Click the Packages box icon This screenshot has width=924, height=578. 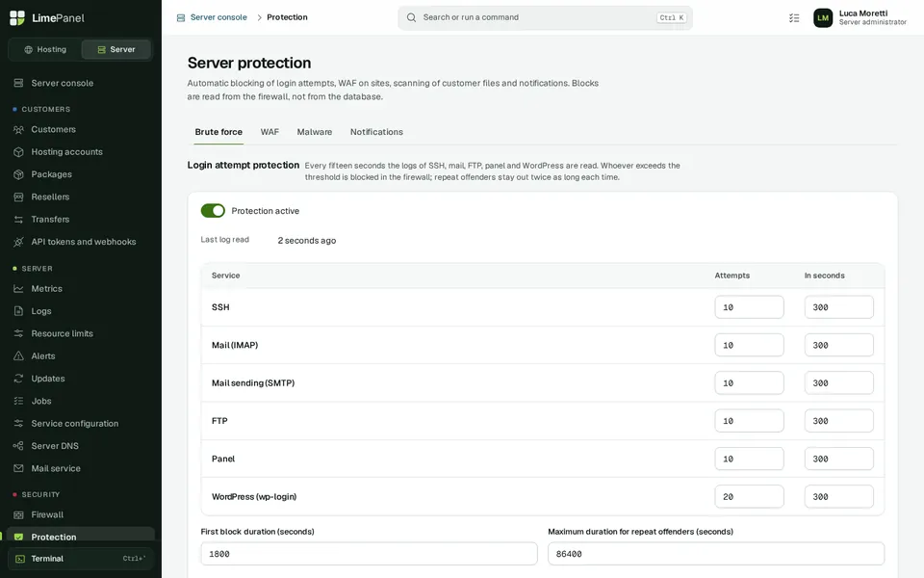pyautogui.click(x=19, y=174)
